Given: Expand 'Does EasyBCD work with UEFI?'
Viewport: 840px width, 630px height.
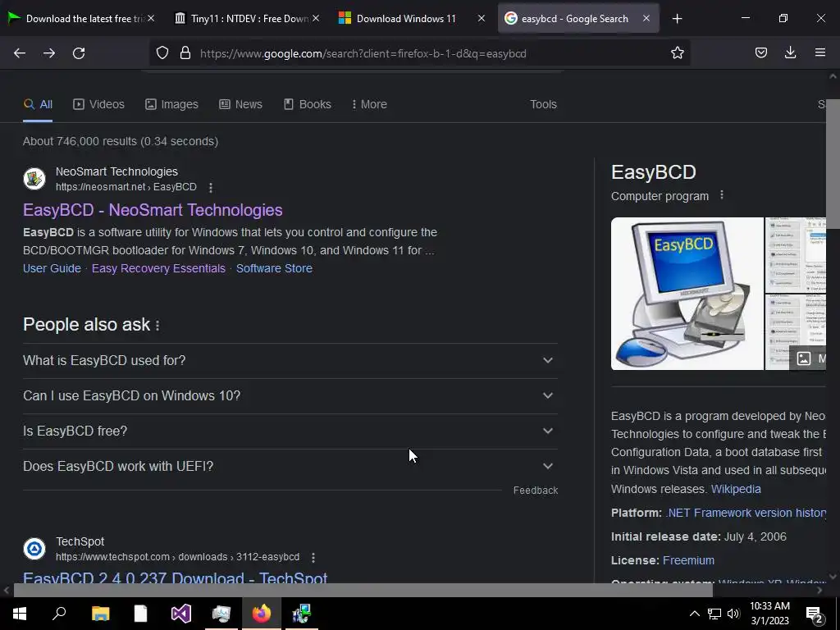Looking at the screenshot, I should click(290, 467).
